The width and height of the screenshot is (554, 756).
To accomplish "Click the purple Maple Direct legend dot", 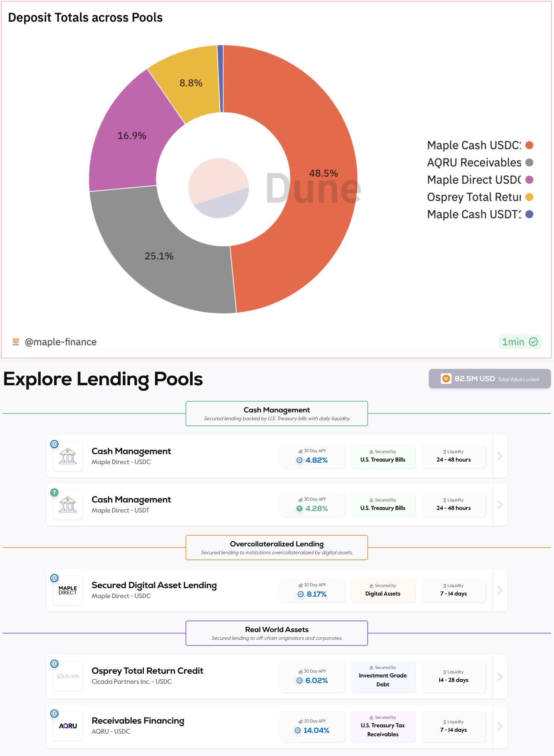I will (529, 180).
